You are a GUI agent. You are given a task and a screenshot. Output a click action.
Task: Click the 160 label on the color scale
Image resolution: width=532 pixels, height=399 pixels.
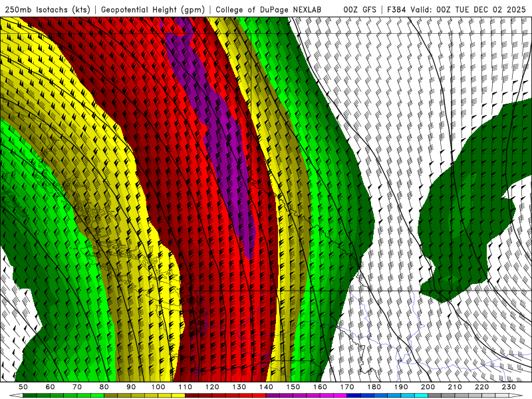[320, 387]
